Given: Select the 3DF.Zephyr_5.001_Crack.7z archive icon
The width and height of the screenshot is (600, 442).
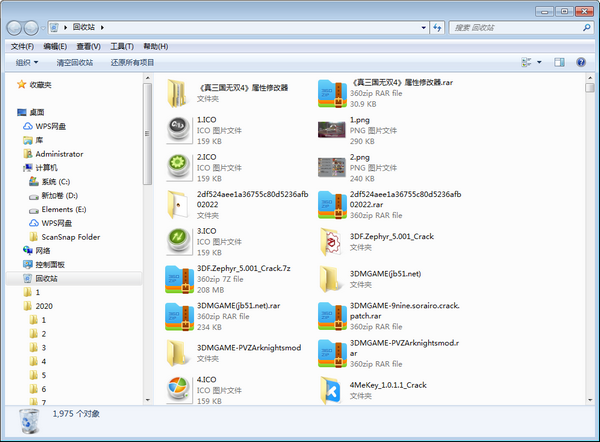Looking at the screenshot, I should pos(179,279).
